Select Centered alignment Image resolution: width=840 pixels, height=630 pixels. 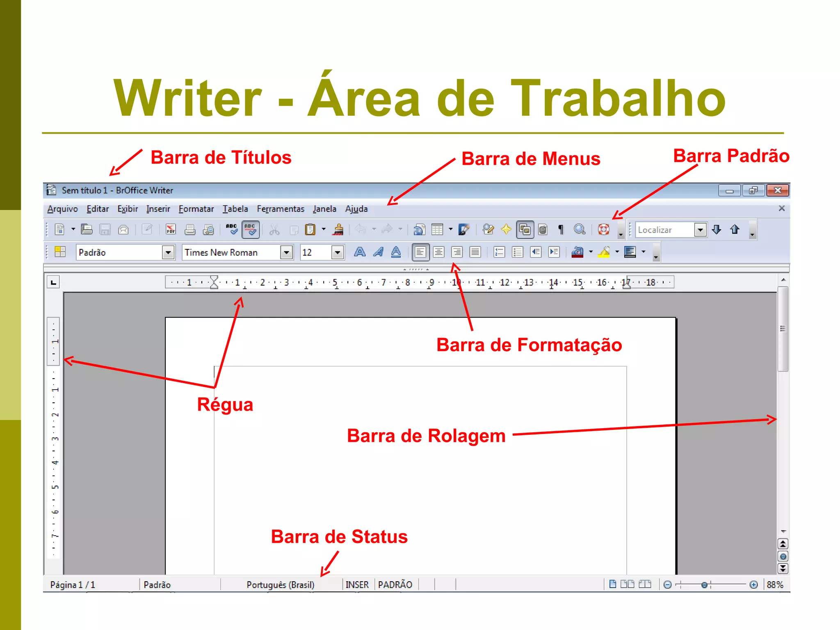(x=439, y=252)
